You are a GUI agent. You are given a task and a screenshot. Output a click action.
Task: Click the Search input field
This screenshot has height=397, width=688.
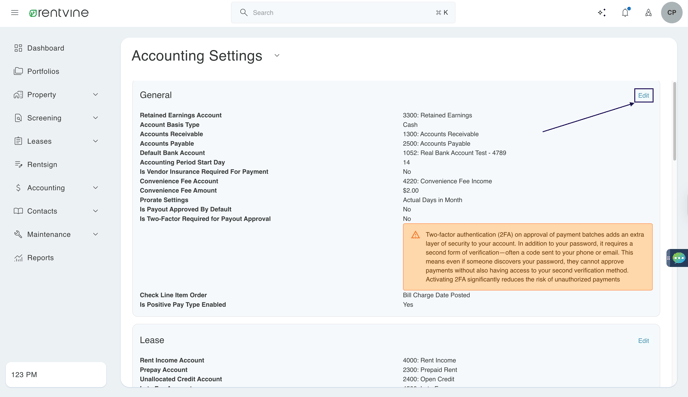(x=343, y=13)
